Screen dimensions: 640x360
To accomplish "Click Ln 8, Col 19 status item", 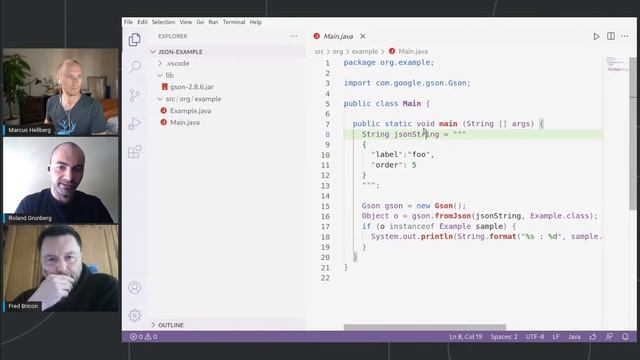I will click(466, 337).
